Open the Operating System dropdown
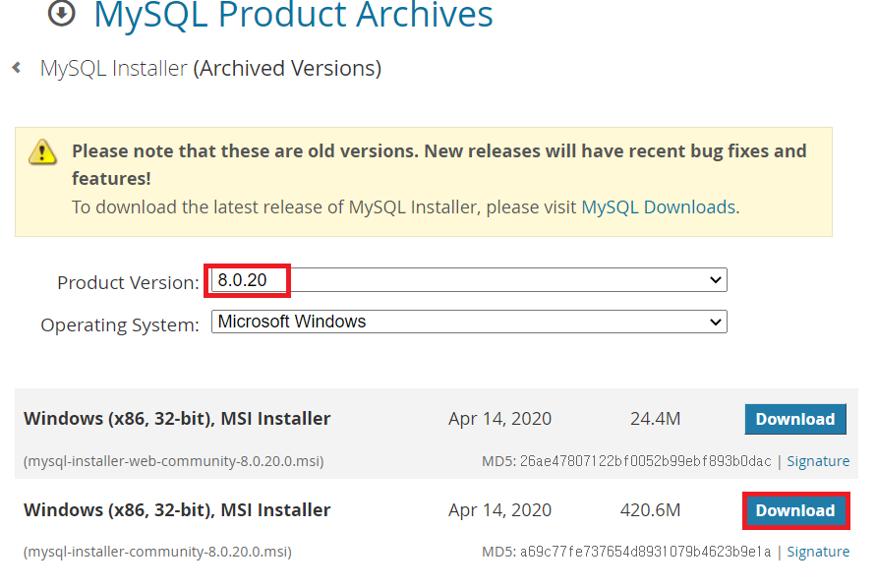The height and width of the screenshot is (588, 876). [469, 322]
